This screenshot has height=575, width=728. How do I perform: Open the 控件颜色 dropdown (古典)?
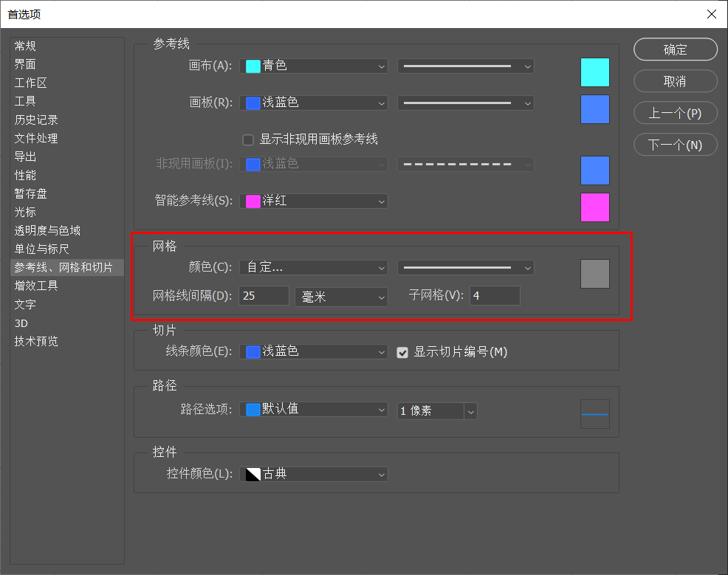pyautogui.click(x=314, y=474)
